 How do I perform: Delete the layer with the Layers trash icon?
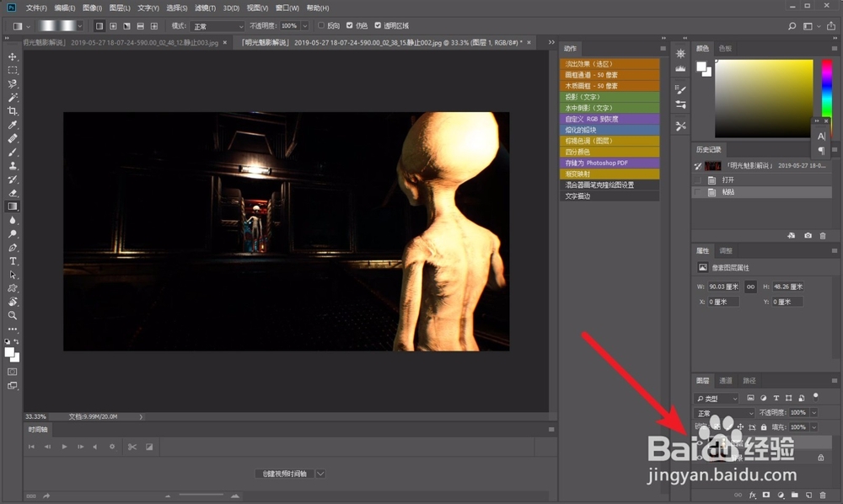click(823, 495)
